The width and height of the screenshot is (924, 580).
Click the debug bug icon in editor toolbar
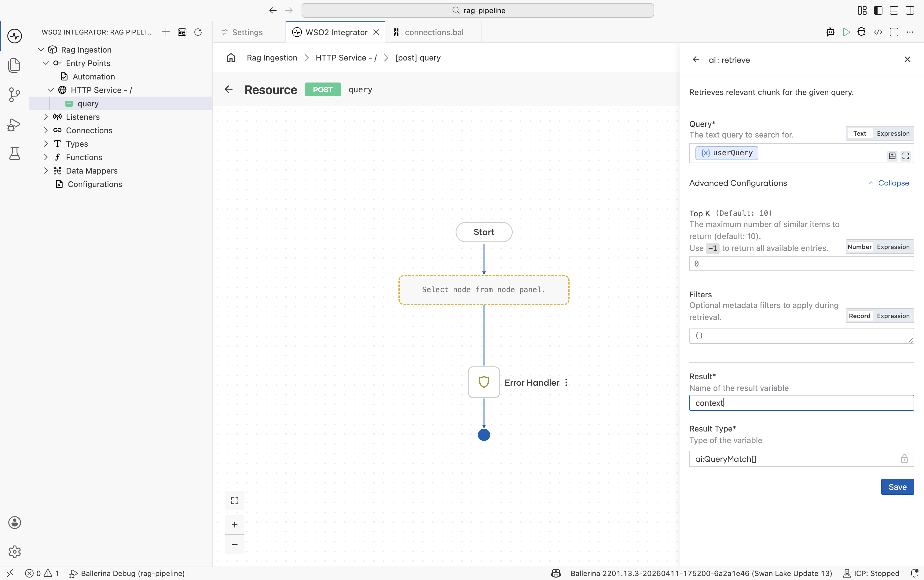(861, 32)
